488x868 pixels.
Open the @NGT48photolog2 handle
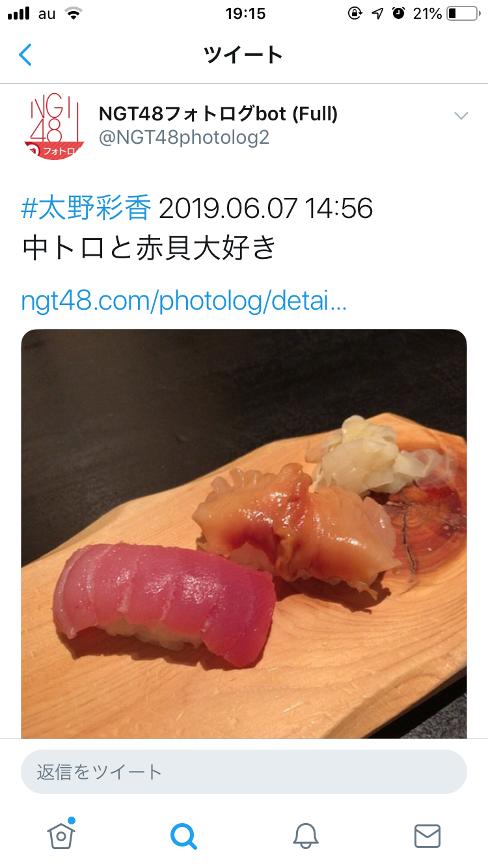[x=183, y=138]
